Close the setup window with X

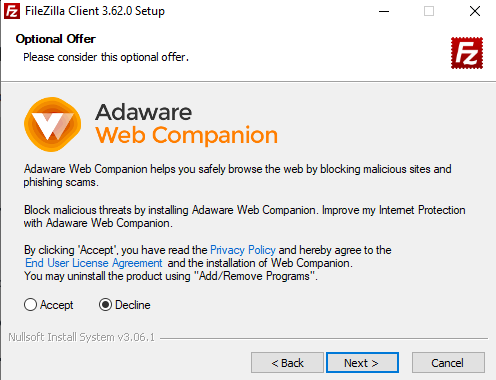pyautogui.click(x=475, y=11)
